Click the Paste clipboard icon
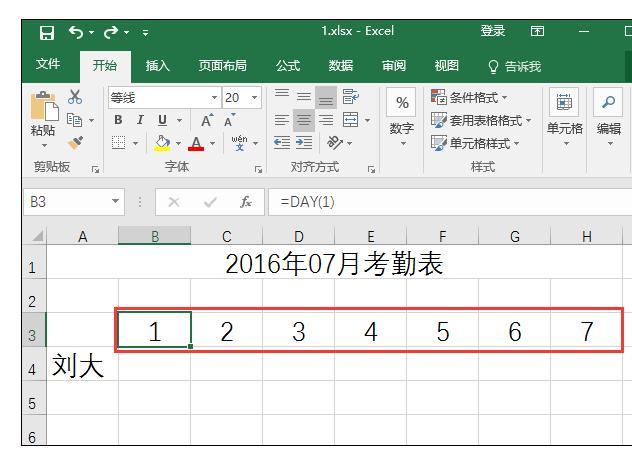Image resolution: width=632 pixels, height=457 pixels. click(x=44, y=106)
